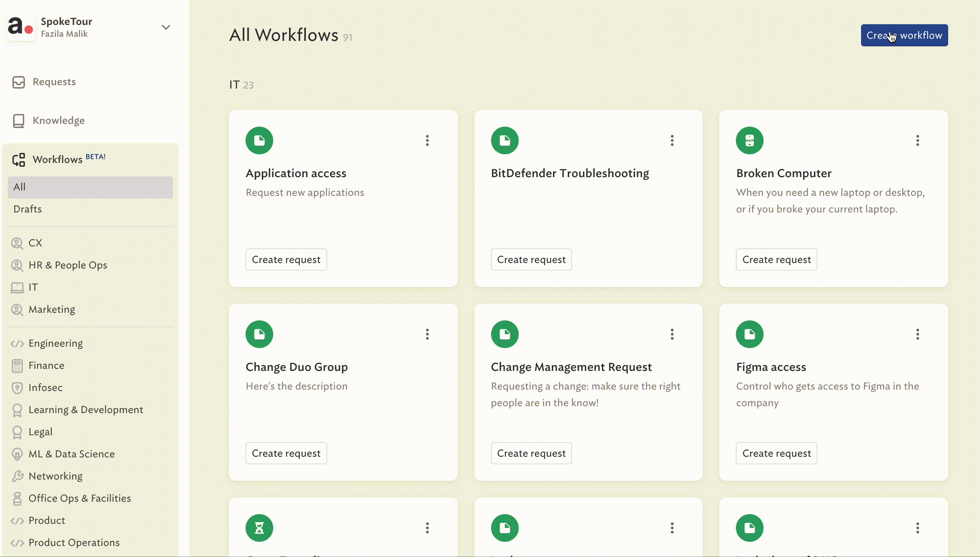Click the "Request new applications" description text
Image resolution: width=980 pixels, height=557 pixels.
(x=305, y=192)
